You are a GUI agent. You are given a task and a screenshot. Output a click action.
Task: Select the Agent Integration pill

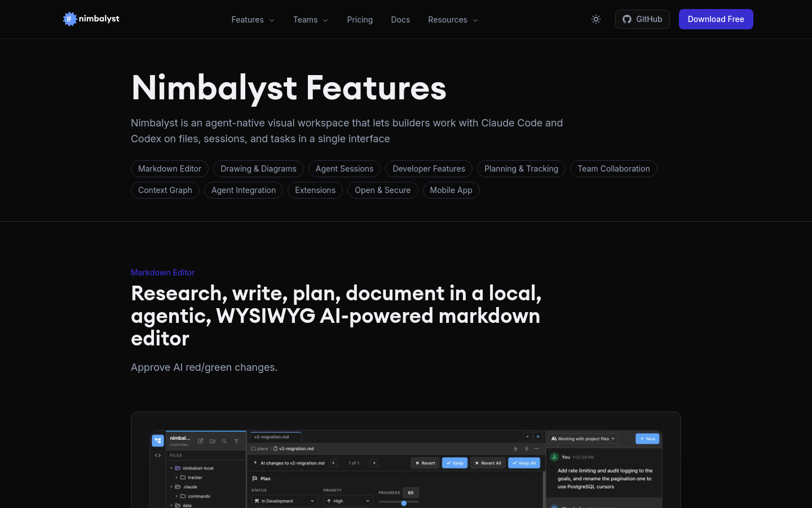[244, 190]
